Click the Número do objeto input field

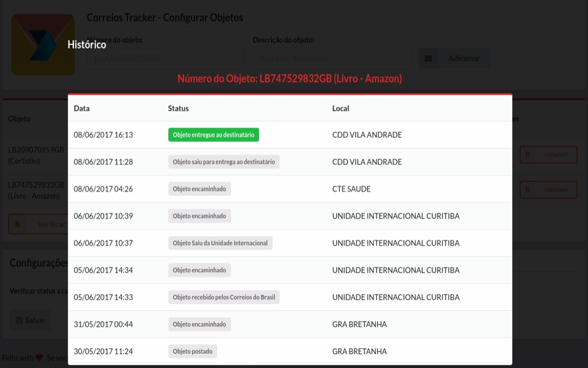pyautogui.click(x=166, y=58)
